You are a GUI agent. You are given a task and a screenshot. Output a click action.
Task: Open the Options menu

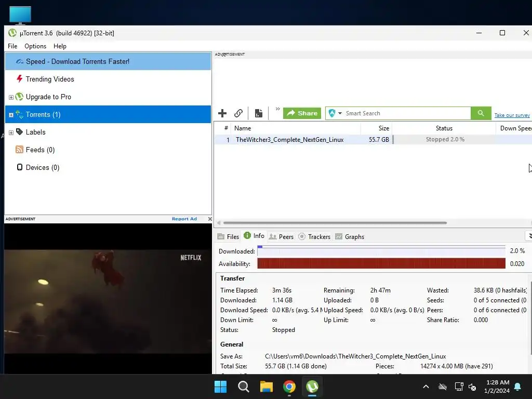pyautogui.click(x=35, y=46)
